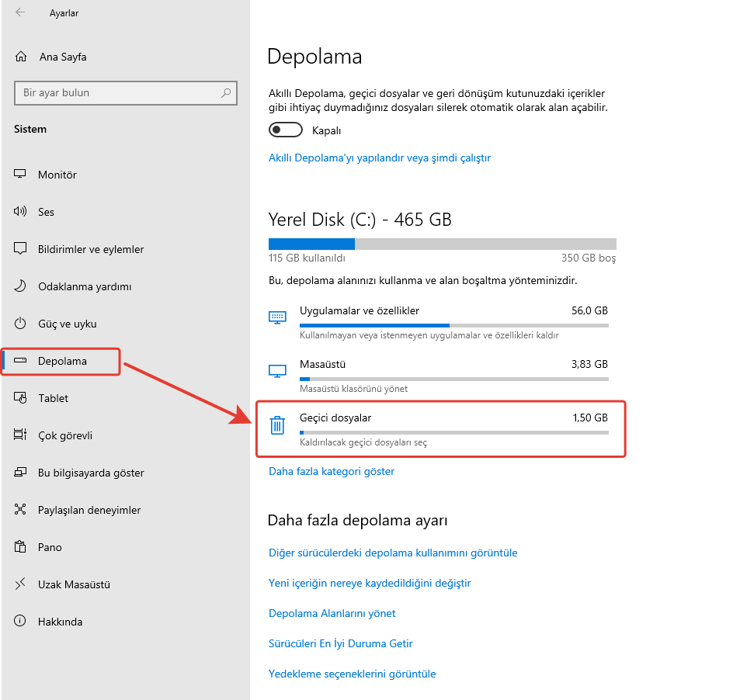Click the Odaklanma yardımı moon icon
This screenshot has width=733, height=700.
pyautogui.click(x=21, y=286)
